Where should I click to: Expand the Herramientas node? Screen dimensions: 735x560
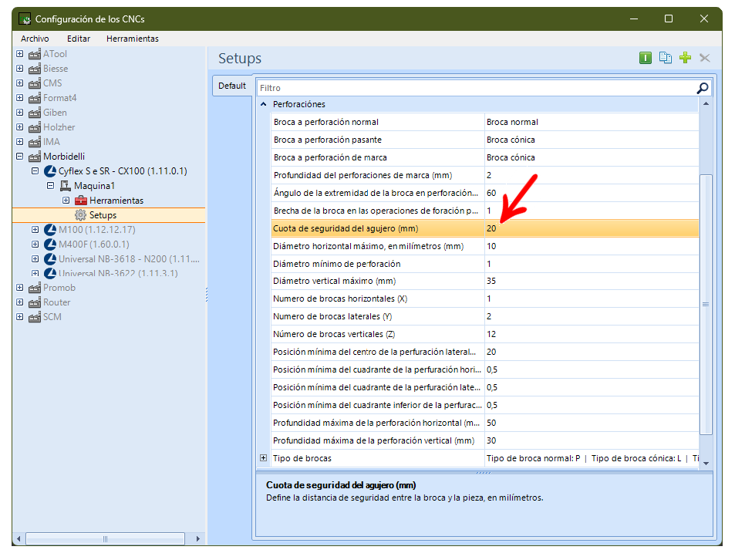[66, 201]
